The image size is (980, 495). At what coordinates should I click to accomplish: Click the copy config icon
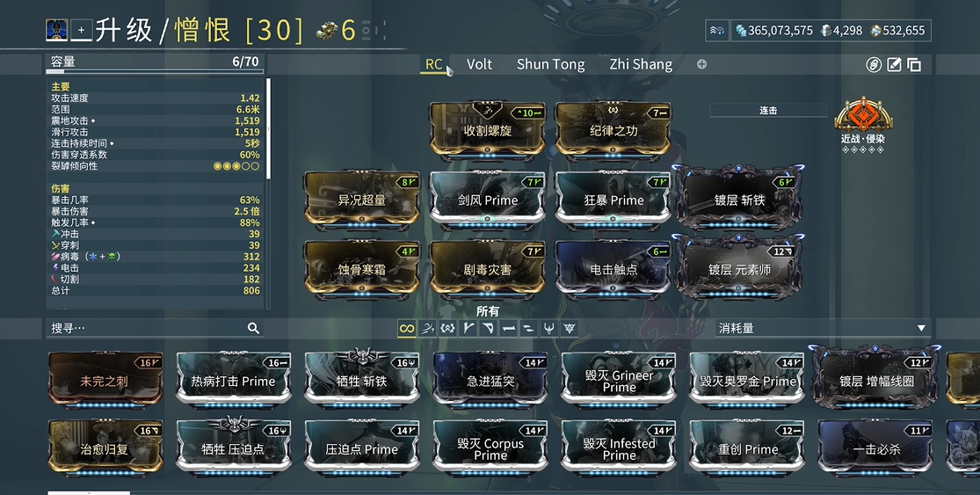click(914, 64)
